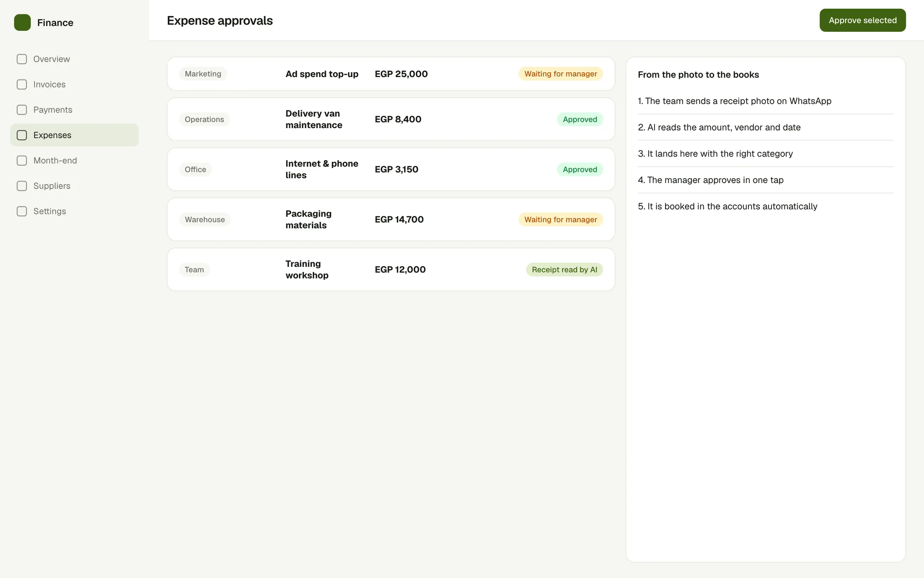Click From the photo to the books heading
The image size is (924, 578).
click(698, 75)
